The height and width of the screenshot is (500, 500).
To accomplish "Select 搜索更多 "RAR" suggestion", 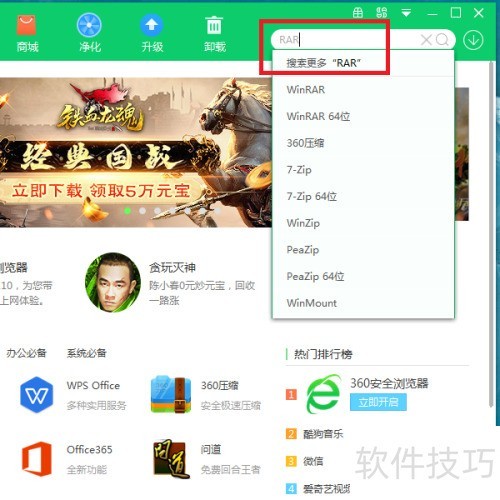I will point(363,63).
